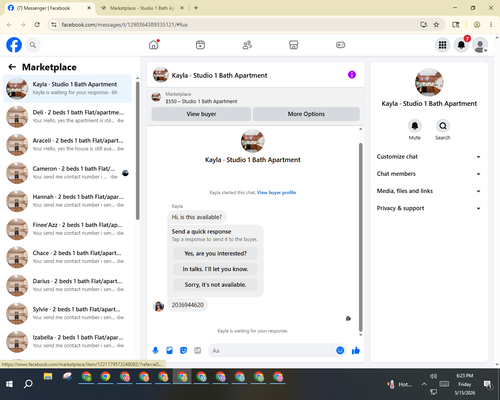Expand Customize chat section

pos(429,157)
